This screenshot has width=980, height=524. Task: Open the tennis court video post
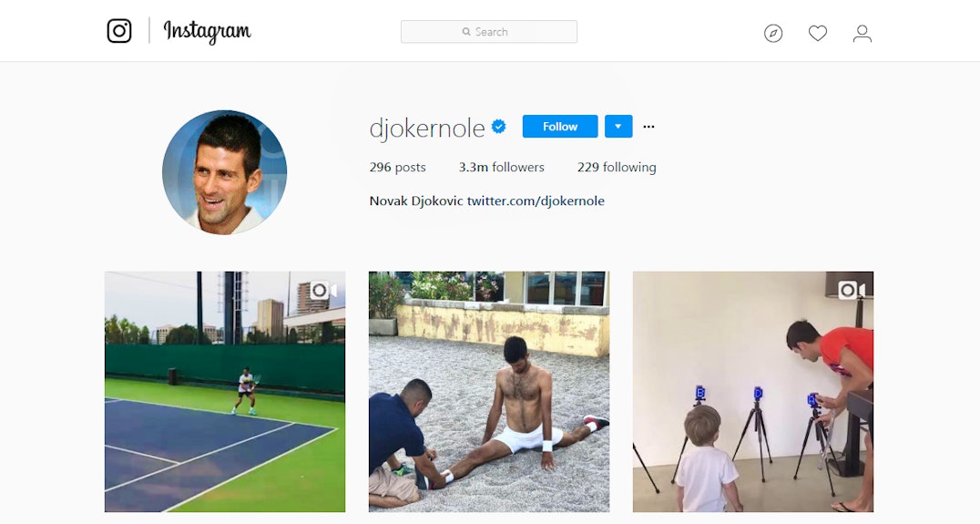coord(225,392)
